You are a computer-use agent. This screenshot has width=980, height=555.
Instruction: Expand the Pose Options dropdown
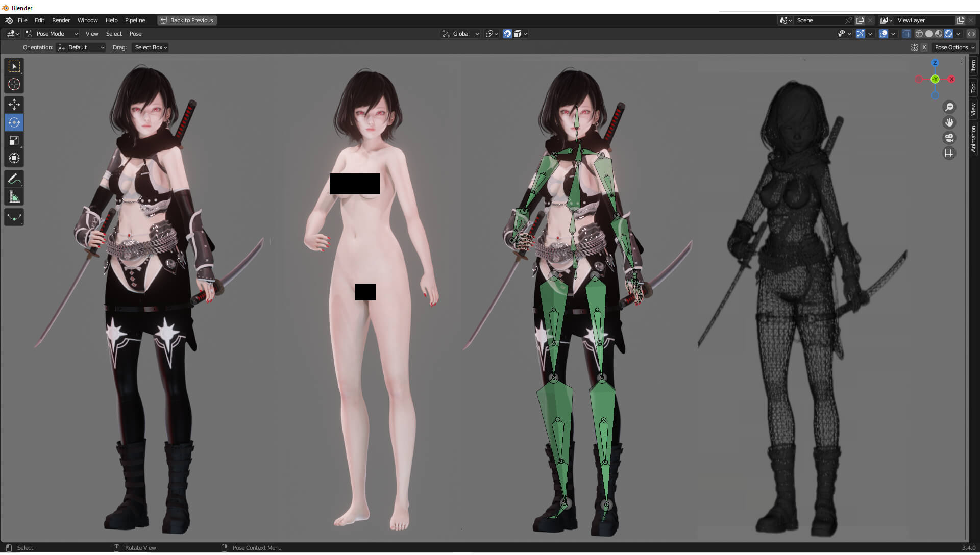tap(954, 47)
